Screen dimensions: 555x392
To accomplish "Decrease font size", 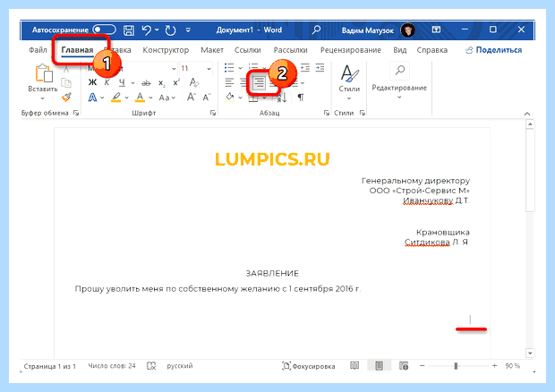I will [207, 97].
